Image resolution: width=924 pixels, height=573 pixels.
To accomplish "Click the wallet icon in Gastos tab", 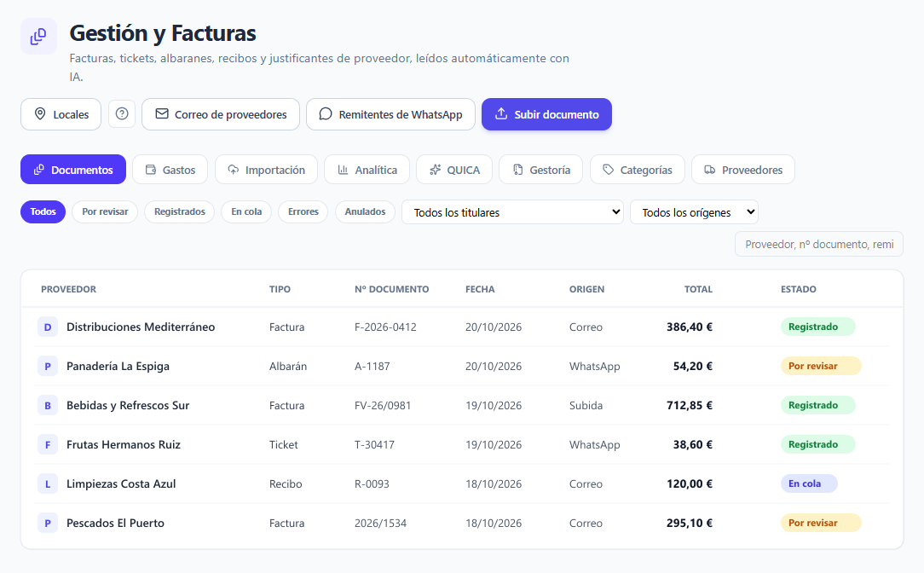I will 151,170.
